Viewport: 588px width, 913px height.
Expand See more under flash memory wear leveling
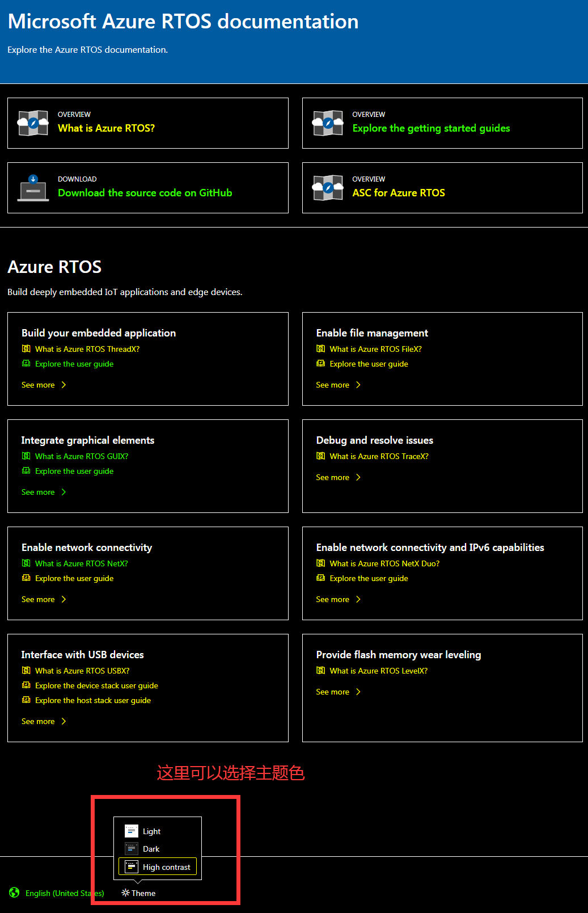click(339, 692)
